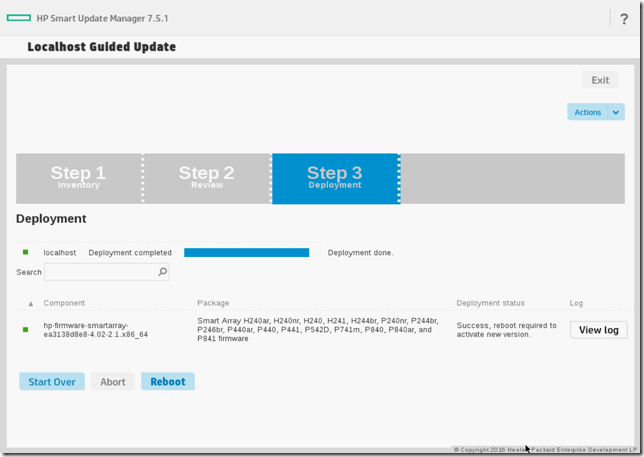Select Step 3 Deployment tab
This screenshot has height=457, width=644.
click(335, 178)
